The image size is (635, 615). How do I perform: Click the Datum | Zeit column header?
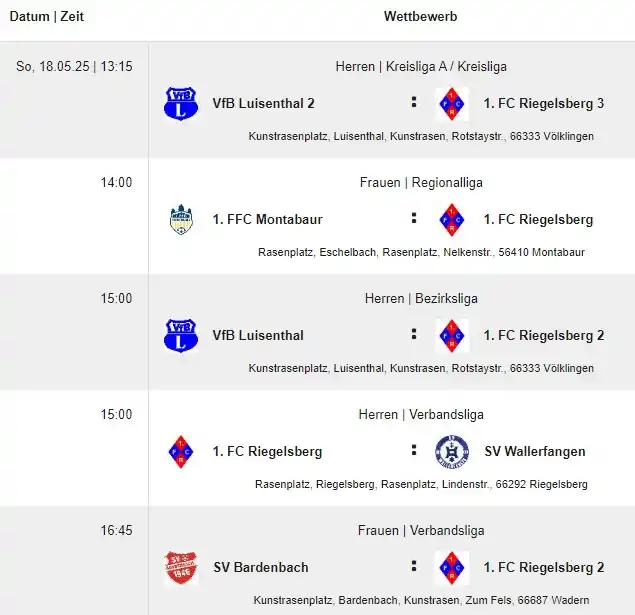(x=47, y=17)
